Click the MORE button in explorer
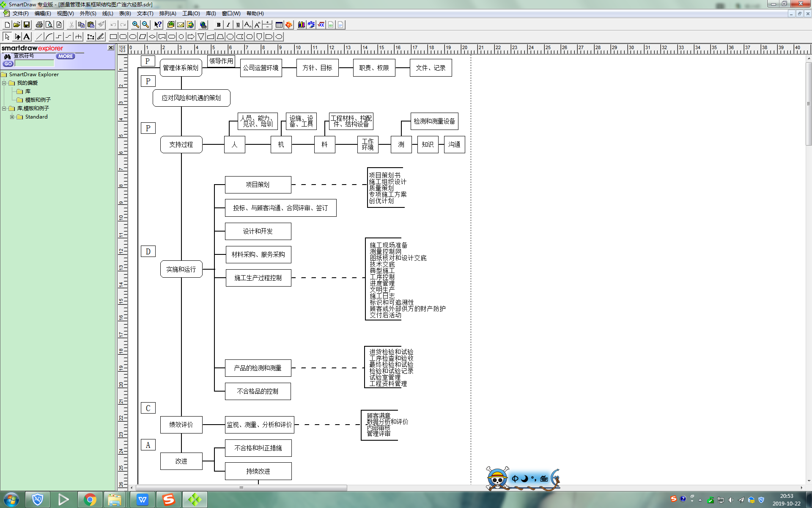The image size is (812, 508). tap(66, 56)
